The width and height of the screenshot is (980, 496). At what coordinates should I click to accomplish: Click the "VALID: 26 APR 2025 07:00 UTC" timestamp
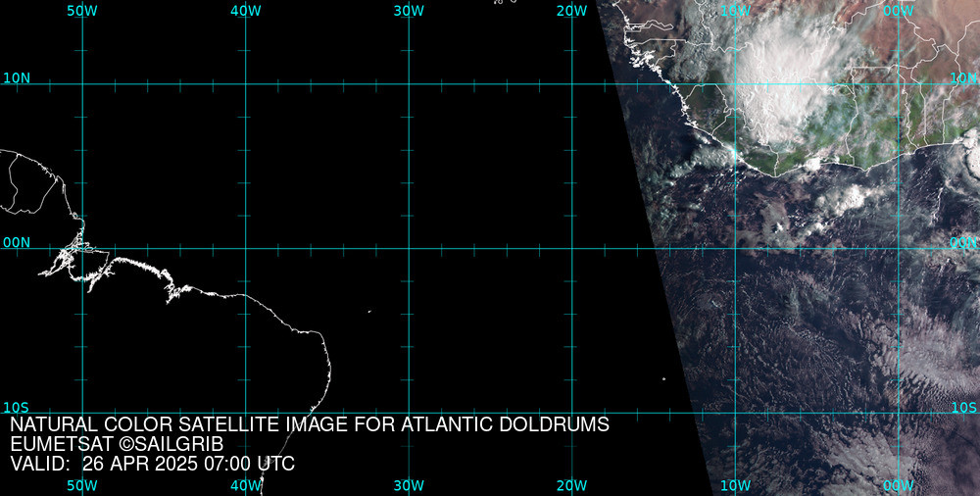coord(153,464)
